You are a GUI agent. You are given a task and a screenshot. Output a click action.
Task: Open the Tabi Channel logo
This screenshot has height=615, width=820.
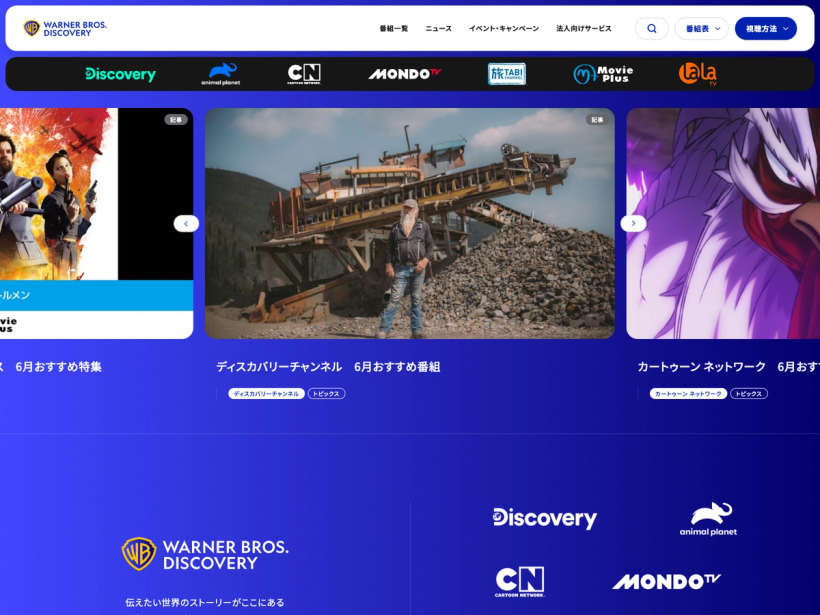pyautogui.click(x=507, y=74)
